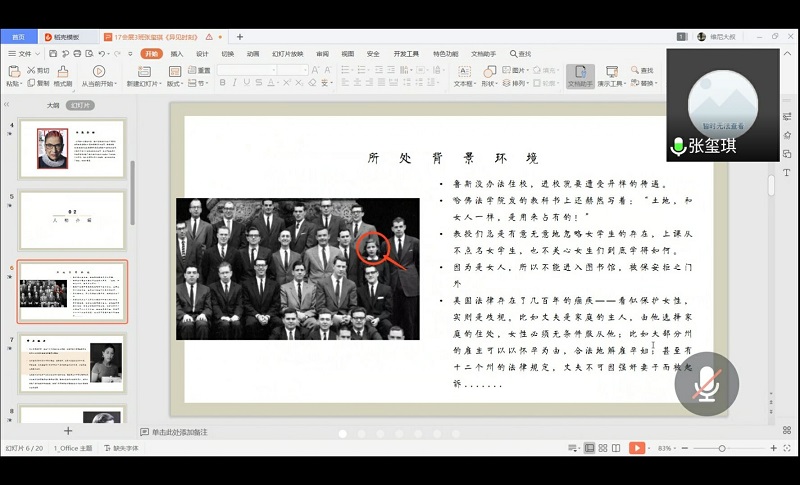Switch the side panel to Outline (大纲) view

(52, 104)
